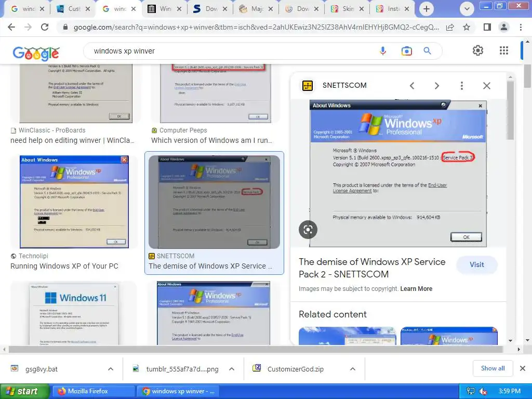Search by voice using microphone icon
The height and width of the screenshot is (399, 532).
coord(383,51)
